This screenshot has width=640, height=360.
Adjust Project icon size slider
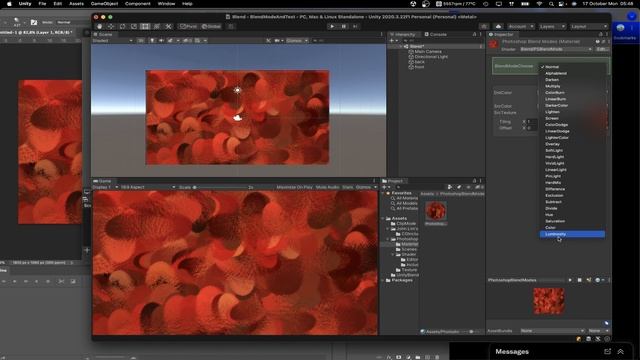471,331
